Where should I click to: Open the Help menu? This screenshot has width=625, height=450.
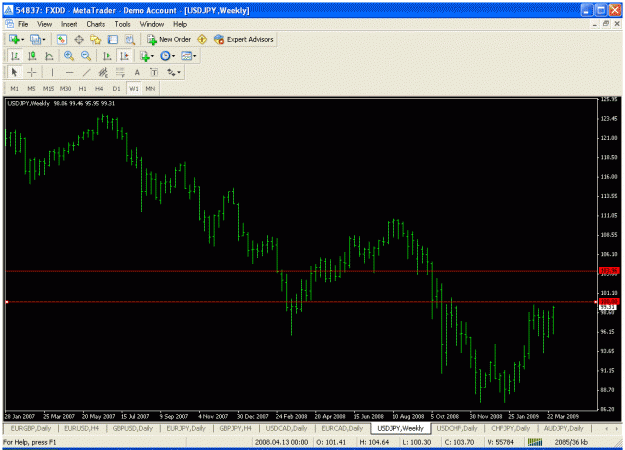tap(180, 24)
